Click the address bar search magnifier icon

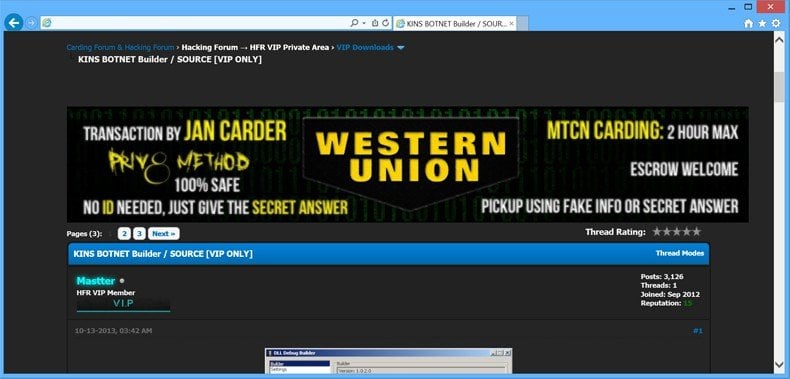pos(354,23)
